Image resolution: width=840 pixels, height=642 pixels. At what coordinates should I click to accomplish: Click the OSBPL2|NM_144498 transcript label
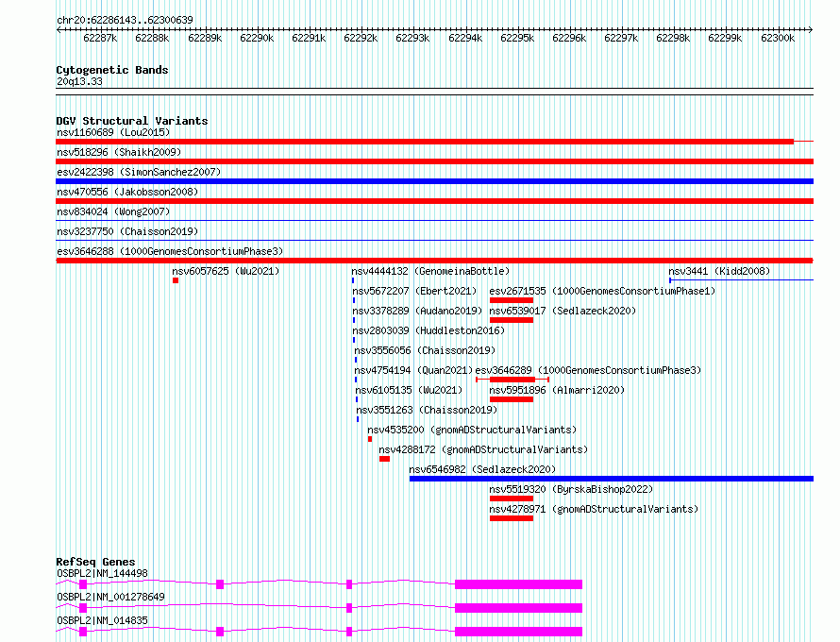[x=102, y=573]
